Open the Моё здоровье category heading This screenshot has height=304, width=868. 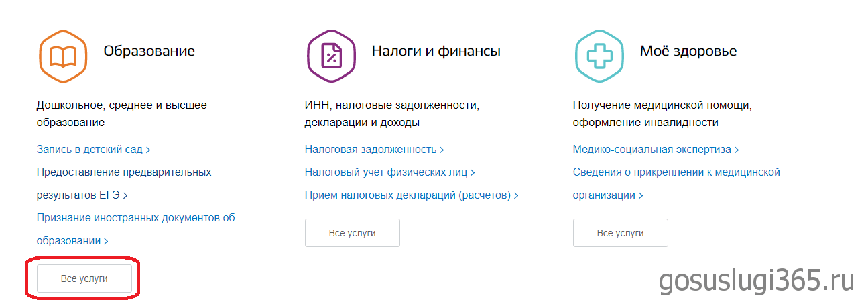(x=688, y=51)
